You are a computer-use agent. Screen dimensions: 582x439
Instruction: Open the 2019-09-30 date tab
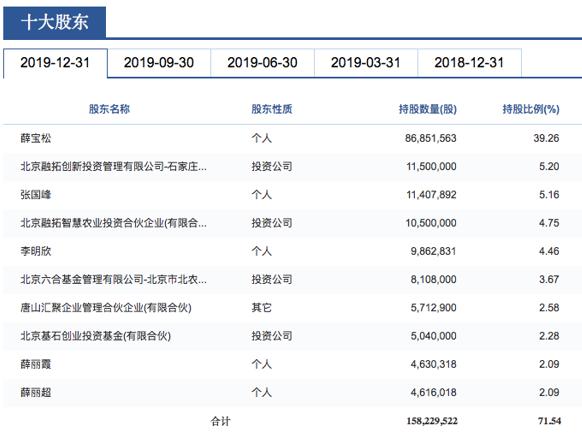[159, 63]
